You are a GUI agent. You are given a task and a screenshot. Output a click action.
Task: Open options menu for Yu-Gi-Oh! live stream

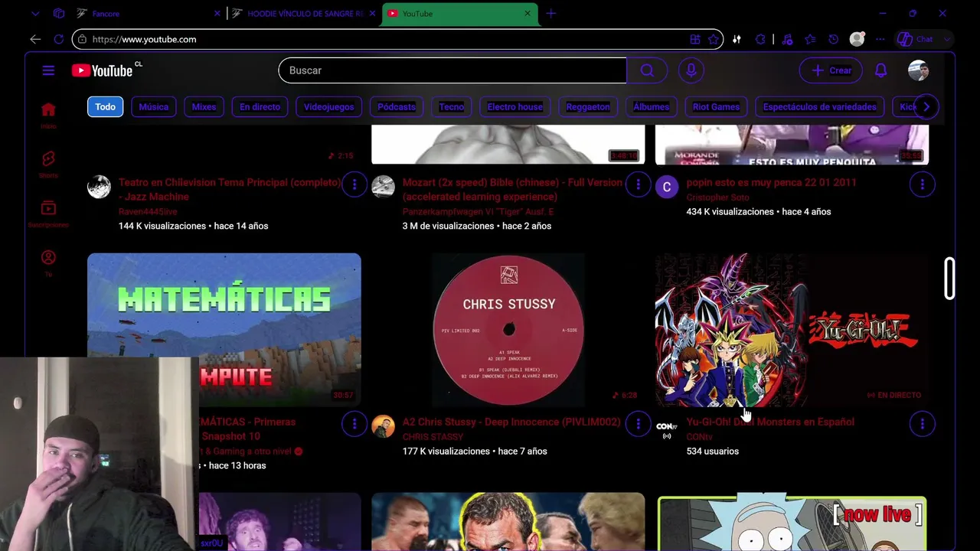pyautogui.click(x=922, y=423)
